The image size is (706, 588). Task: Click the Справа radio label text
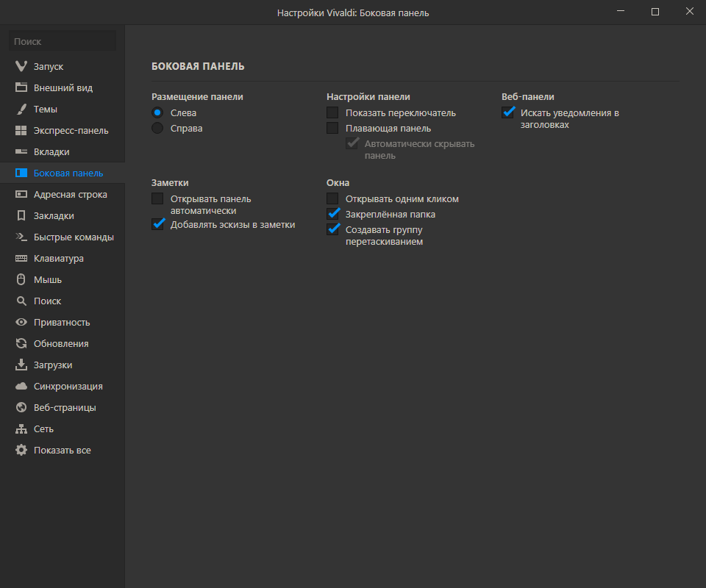186,128
